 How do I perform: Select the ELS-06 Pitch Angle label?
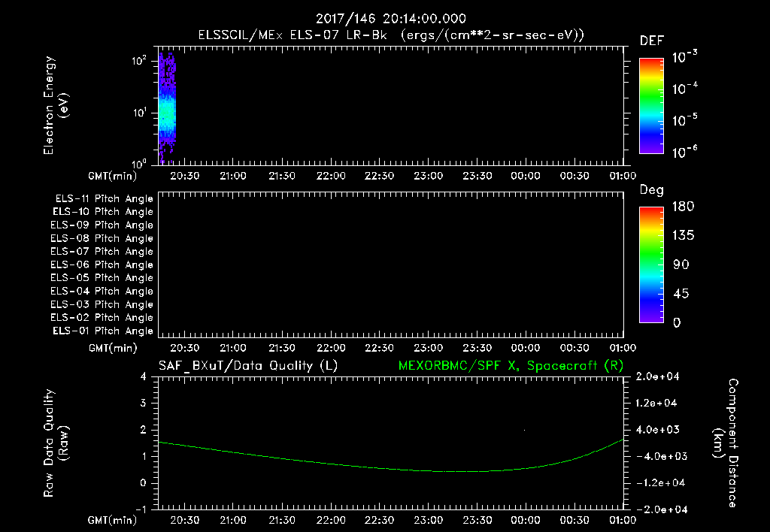click(102, 265)
